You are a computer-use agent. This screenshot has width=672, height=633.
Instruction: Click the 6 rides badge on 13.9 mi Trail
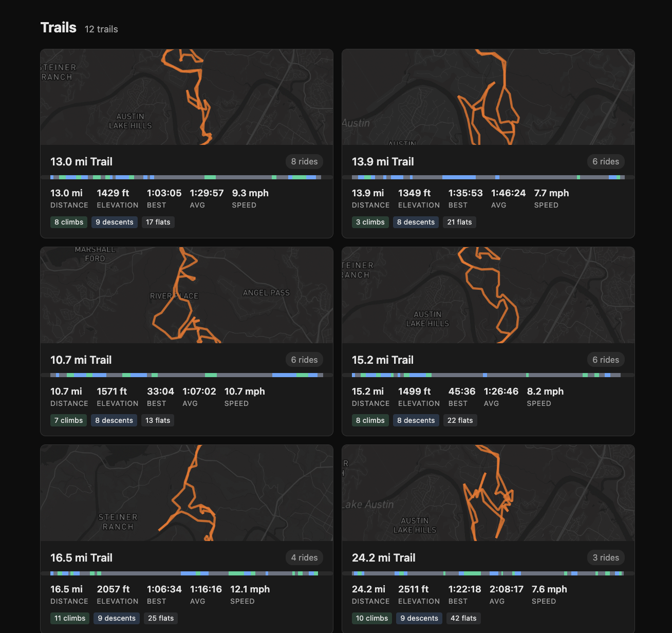tap(605, 161)
